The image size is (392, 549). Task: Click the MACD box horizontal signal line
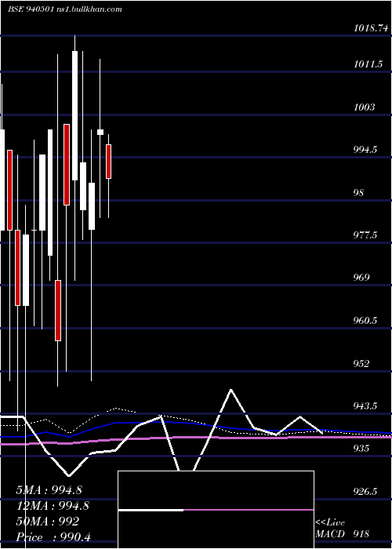(216, 510)
